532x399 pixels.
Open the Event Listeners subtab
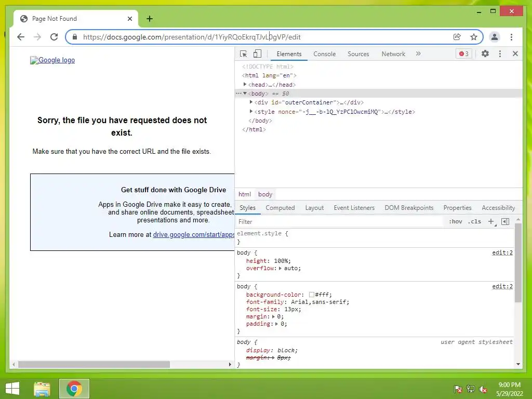tap(354, 208)
